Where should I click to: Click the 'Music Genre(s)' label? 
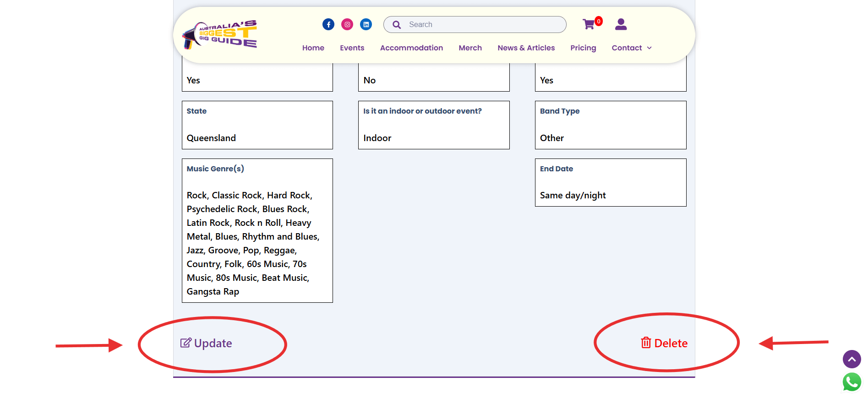click(215, 169)
